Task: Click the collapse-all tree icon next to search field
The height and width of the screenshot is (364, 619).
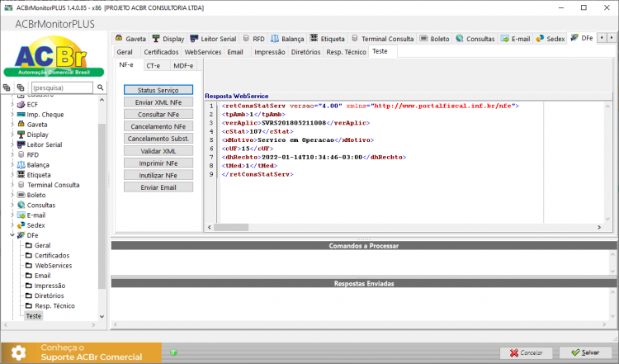Action: point(21,87)
